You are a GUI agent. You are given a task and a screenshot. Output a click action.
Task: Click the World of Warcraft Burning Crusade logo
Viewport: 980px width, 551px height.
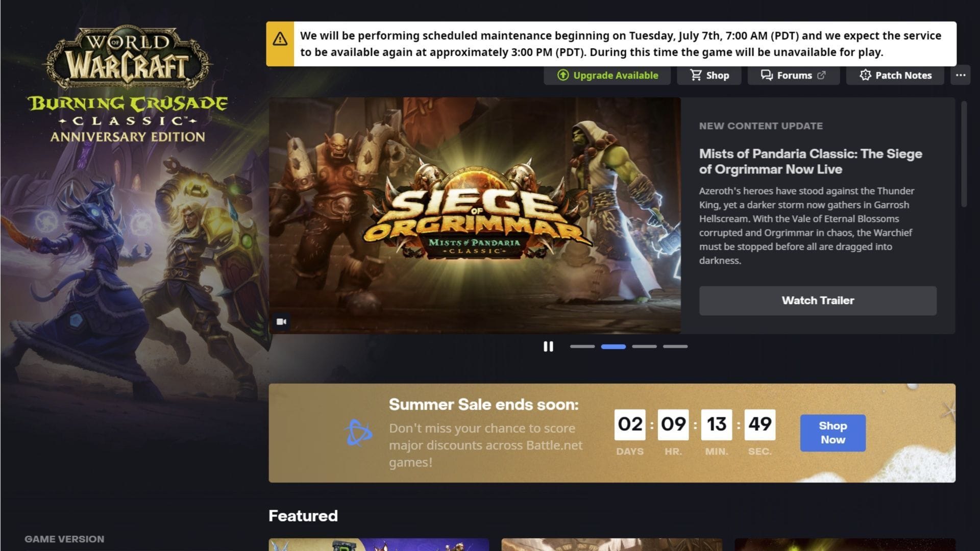tap(128, 85)
